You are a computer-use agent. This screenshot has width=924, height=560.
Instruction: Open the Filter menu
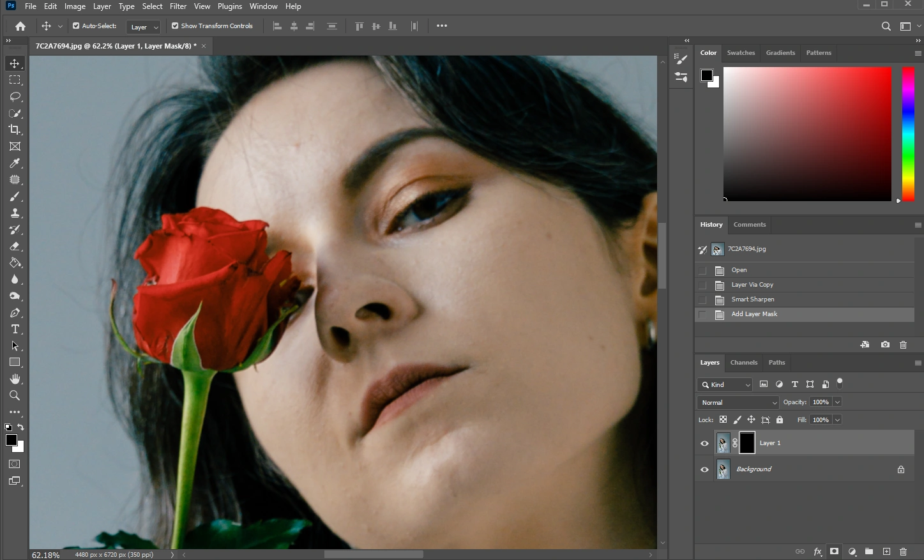pyautogui.click(x=178, y=6)
